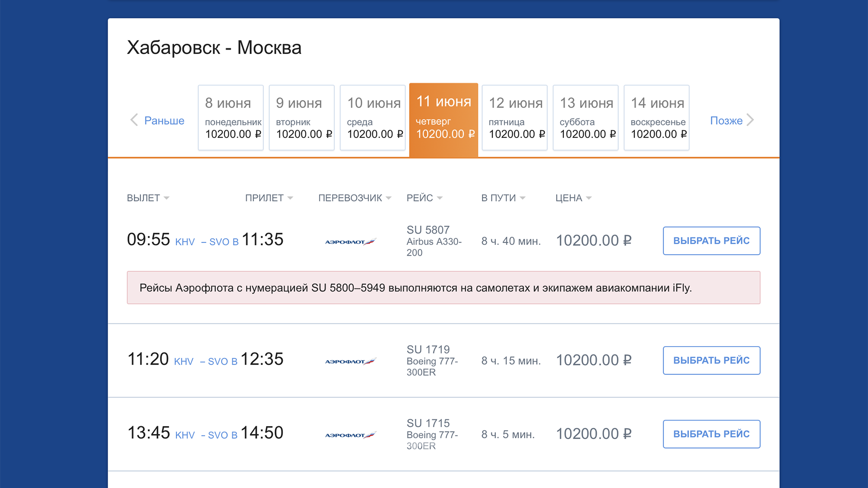
Task: Switch to the 12 июня Friday tab
Action: (514, 117)
